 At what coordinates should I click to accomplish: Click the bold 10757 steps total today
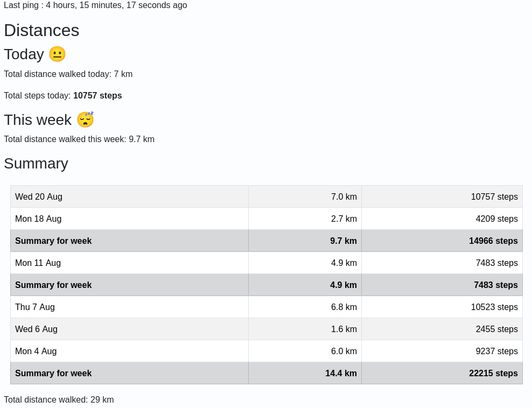97,96
